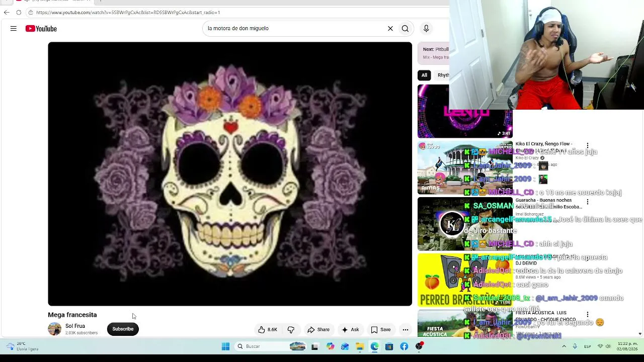The height and width of the screenshot is (362, 644).
Task: Launch Copilot from the taskbar
Action: coord(330,346)
